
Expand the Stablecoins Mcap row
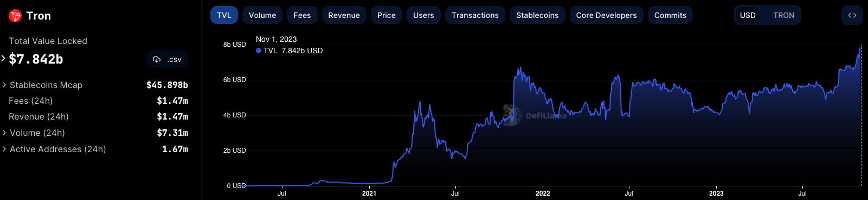4,85
